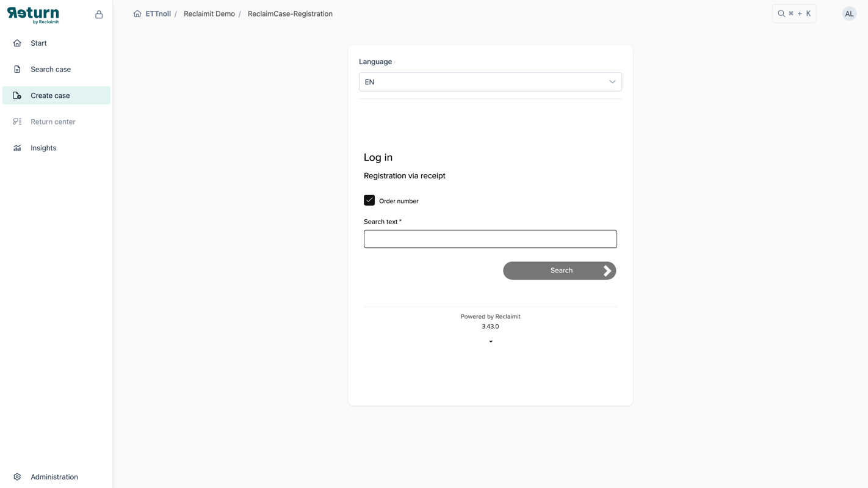Click the Administration gear icon
Image resolution: width=868 pixels, height=488 pixels.
17,477
